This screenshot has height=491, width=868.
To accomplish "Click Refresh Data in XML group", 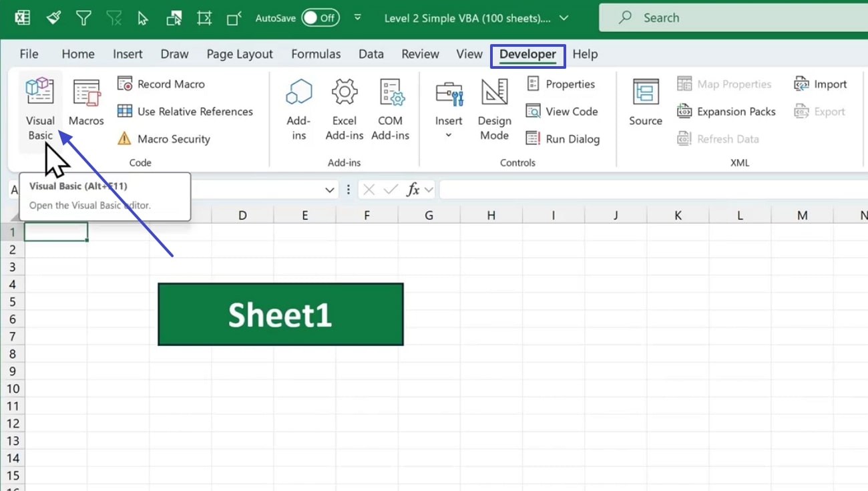I will coord(718,139).
